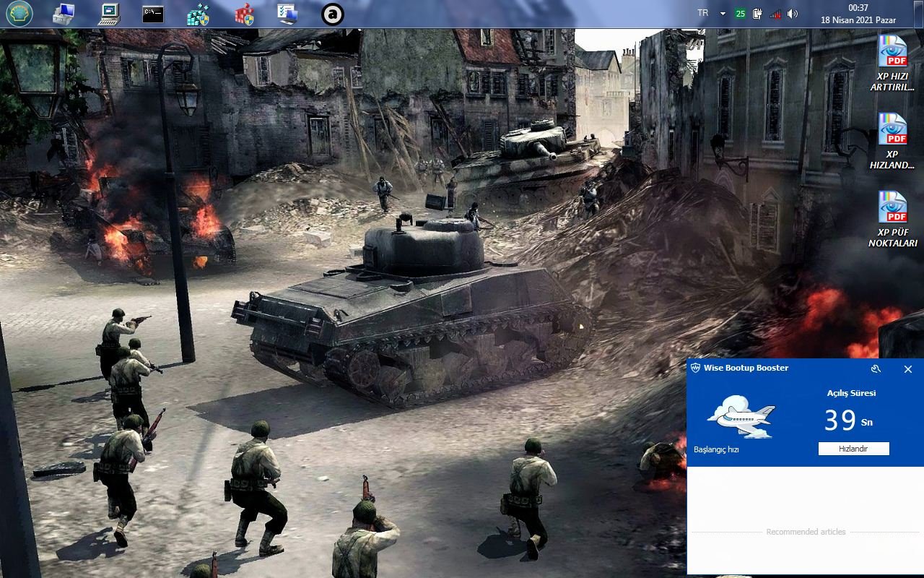Click the Show Desktop strip beside the clock

point(919,14)
